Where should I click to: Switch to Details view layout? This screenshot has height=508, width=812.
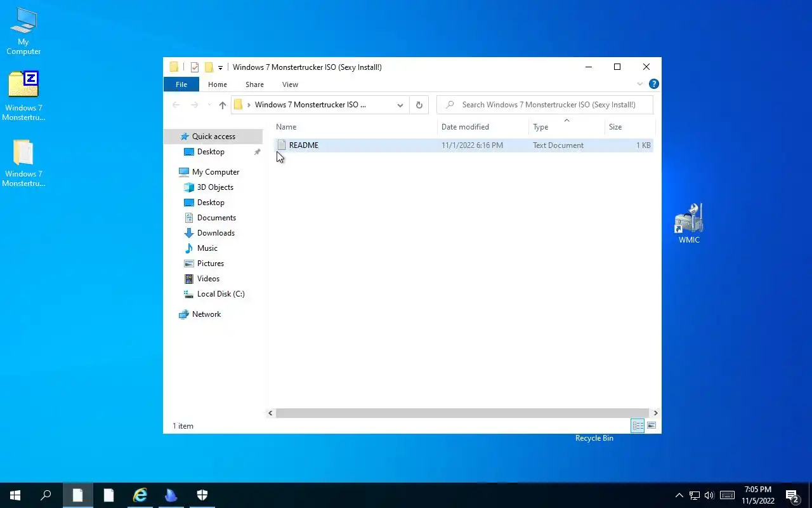[638, 426]
